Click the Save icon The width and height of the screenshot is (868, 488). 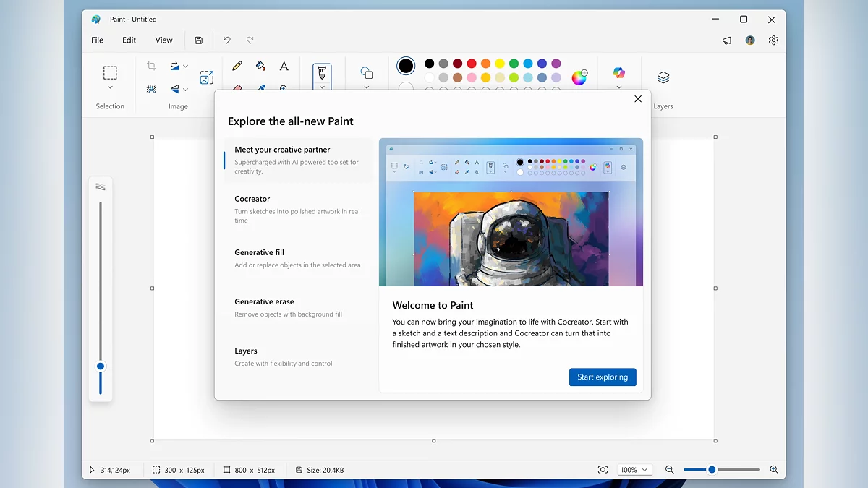click(199, 40)
